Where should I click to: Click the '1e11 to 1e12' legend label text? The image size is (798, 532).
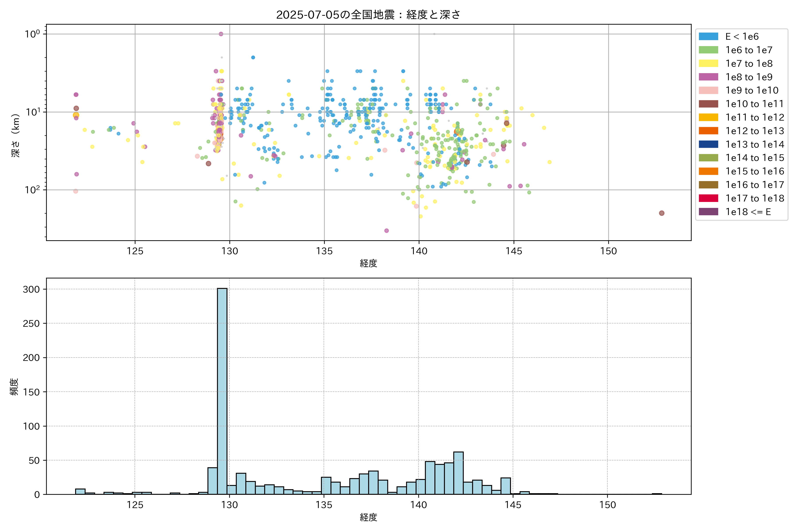tap(755, 117)
